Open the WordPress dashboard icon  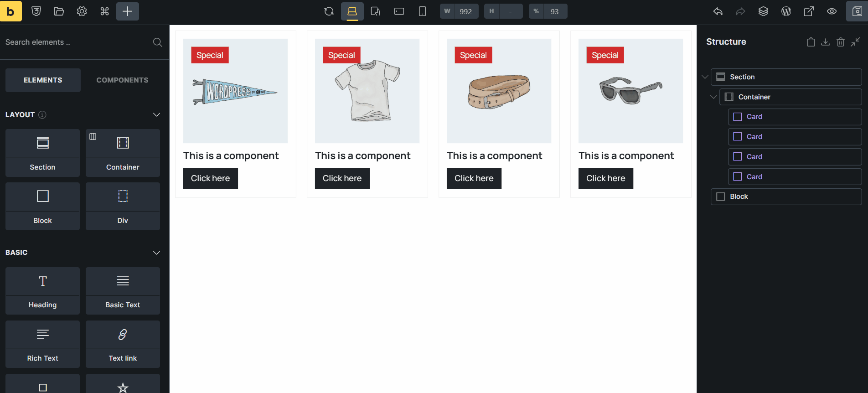point(786,11)
